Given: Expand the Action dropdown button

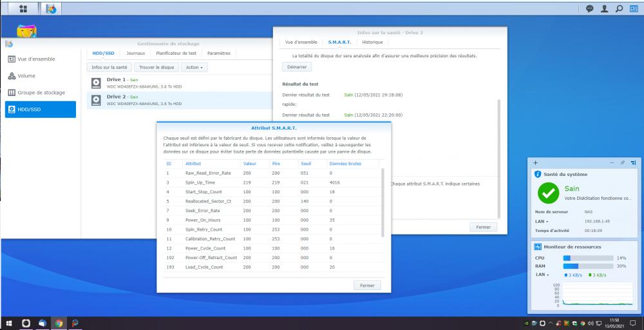Looking at the screenshot, I should click(194, 67).
